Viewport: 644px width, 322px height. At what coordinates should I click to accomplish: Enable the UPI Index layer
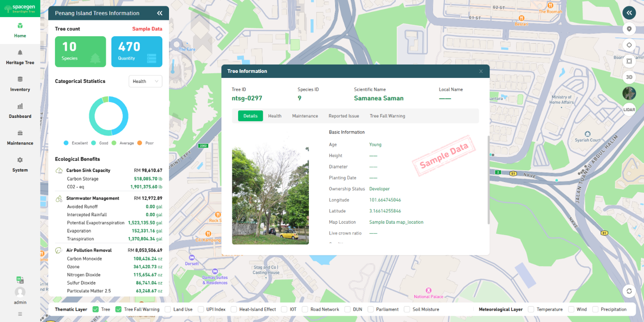click(201, 310)
